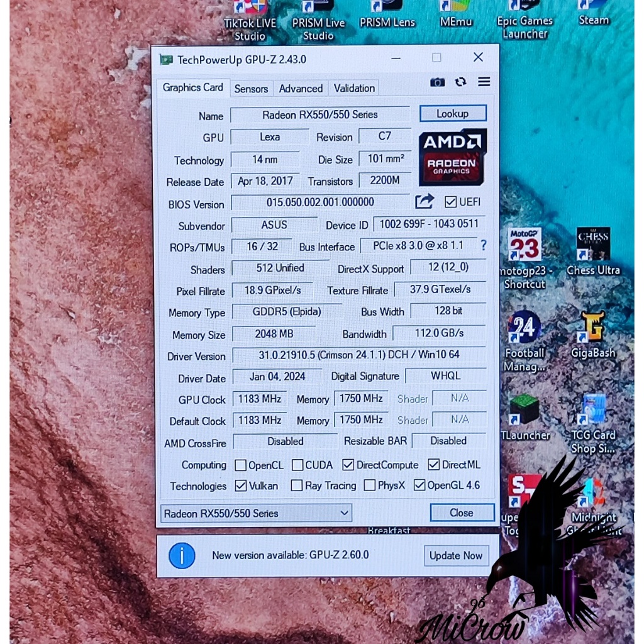Image resolution: width=644 pixels, height=644 pixels.
Task: Click the GPU value Lexa
Action: point(270,136)
